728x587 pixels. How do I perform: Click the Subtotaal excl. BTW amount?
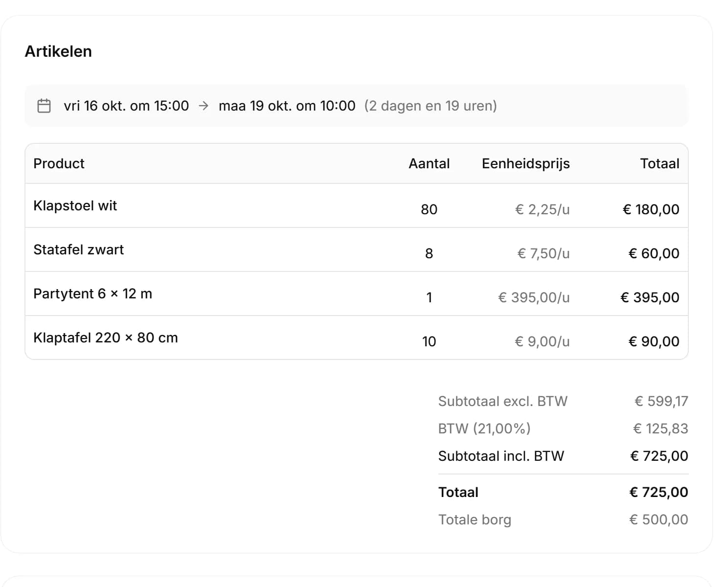click(661, 402)
